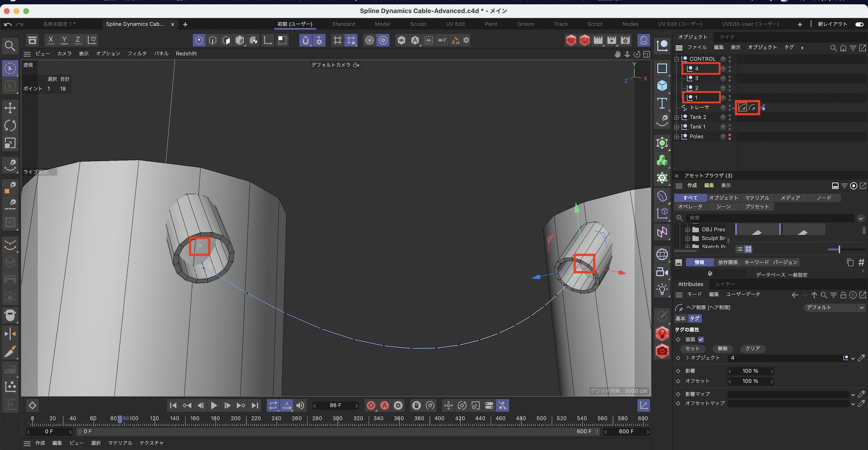Viewport: 868px width, 450px height.
Task: Click the asset browser thumbnail size slider
Action: [839, 249]
